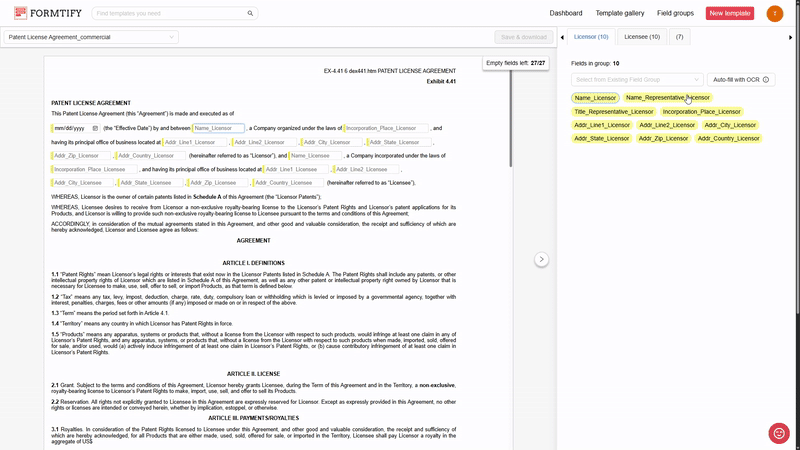The image size is (800, 450).
Task: Click Name_Licensee field in document
Action: click(x=315, y=156)
